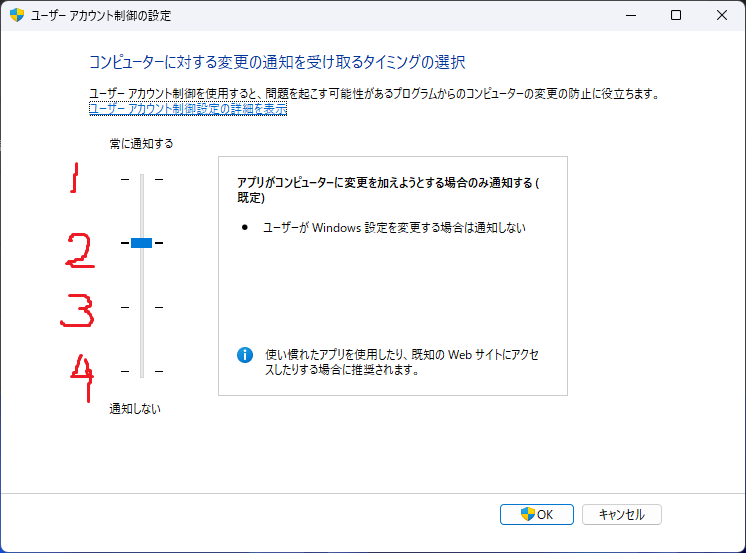
Task: Click the 常に通知する label
Action: click(141, 144)
